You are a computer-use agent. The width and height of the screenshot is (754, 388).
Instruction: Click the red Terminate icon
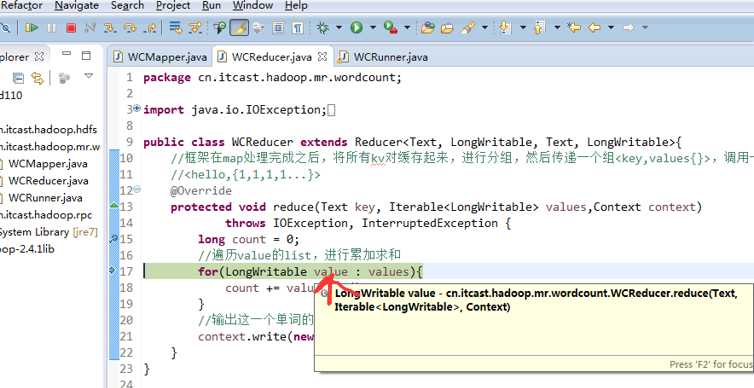71,28
